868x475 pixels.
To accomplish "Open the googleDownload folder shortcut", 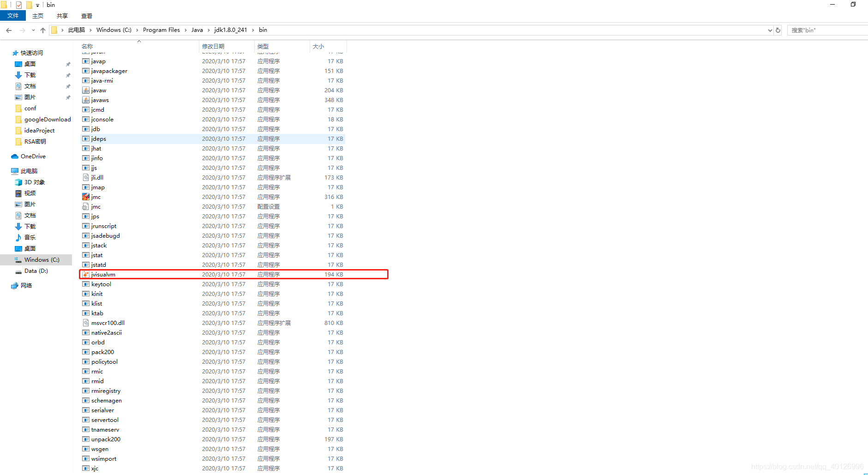I will pos(43,120).
